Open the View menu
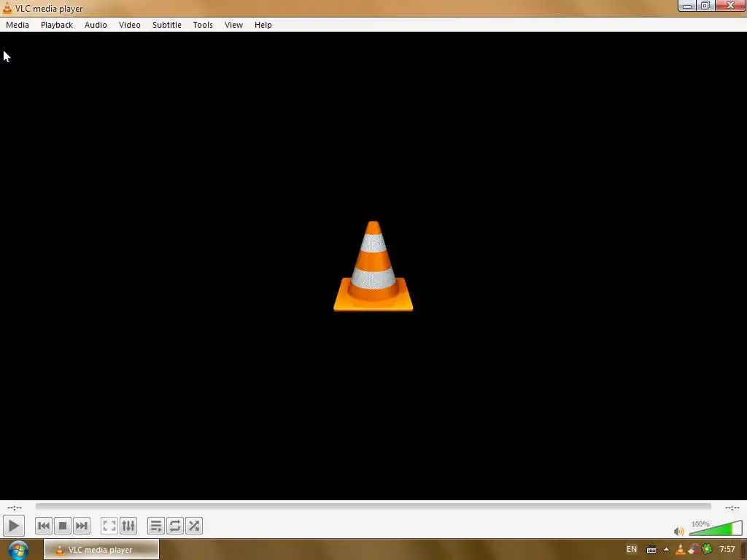747x560 pixels. pos(234,25)
